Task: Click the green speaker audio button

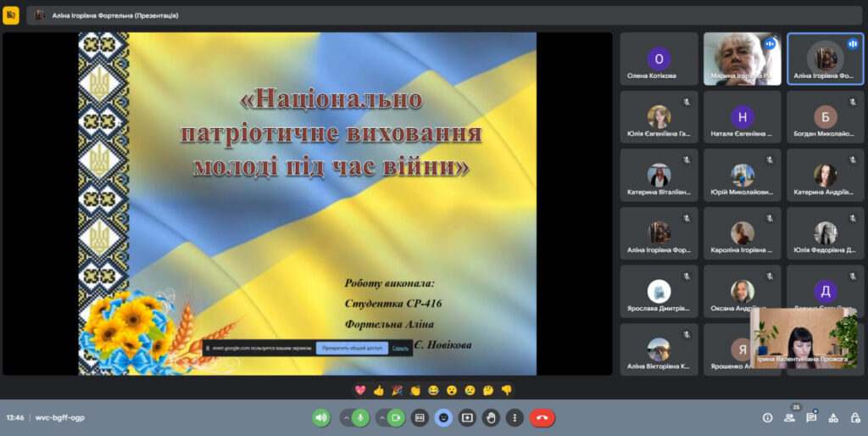Action: 321,417
